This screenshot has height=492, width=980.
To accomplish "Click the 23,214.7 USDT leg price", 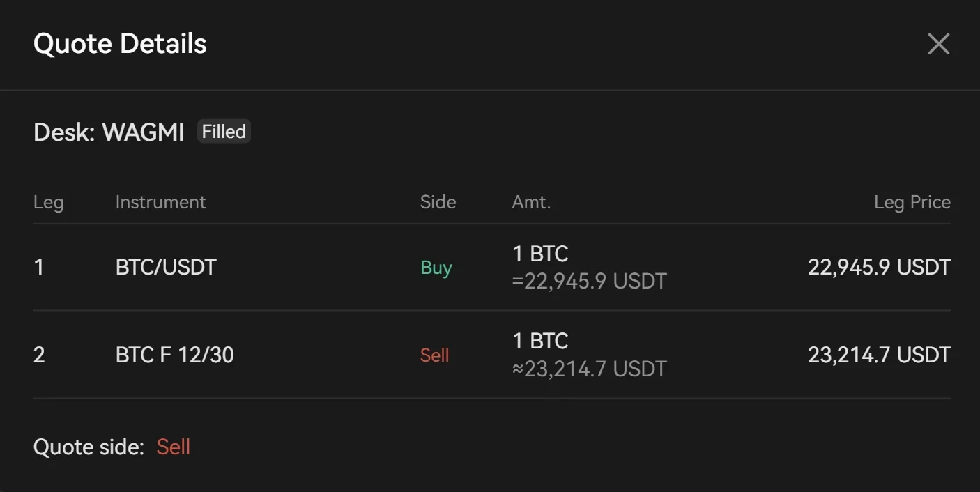I will click(x=878, y=355).
